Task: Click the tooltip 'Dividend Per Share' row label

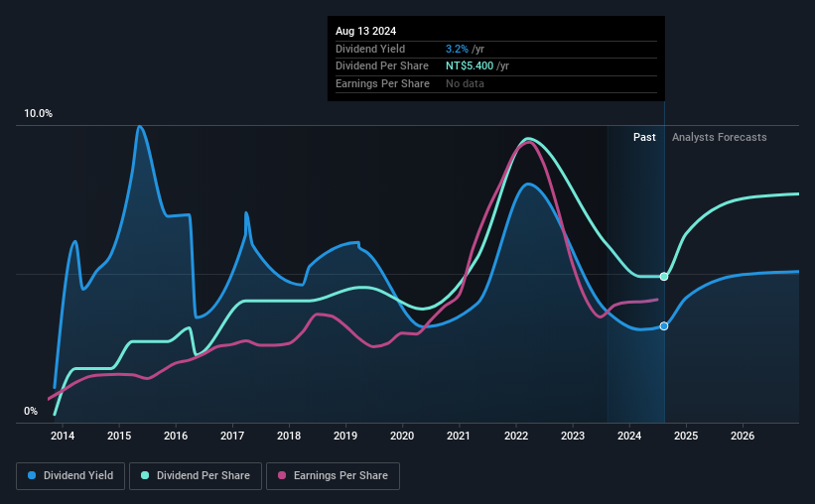Action: (382, 66)
